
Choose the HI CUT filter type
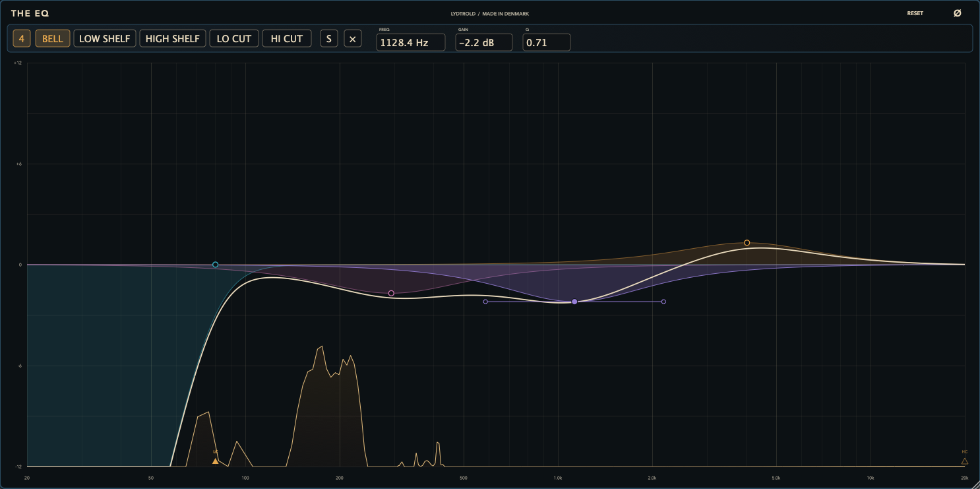(x=287, y=38)
